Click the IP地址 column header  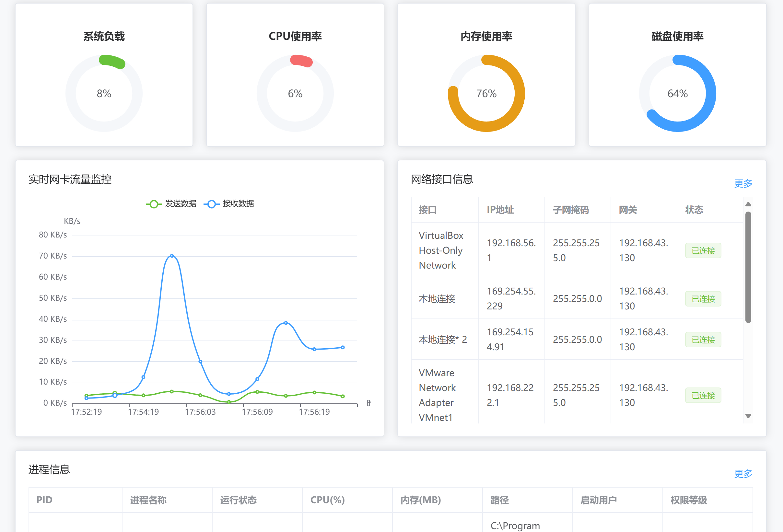(500, 210)
